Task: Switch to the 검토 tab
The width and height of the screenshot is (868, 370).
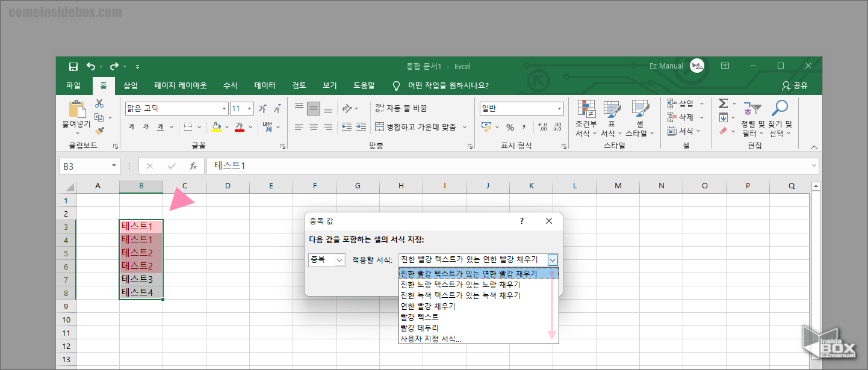Action: [299, 85]
